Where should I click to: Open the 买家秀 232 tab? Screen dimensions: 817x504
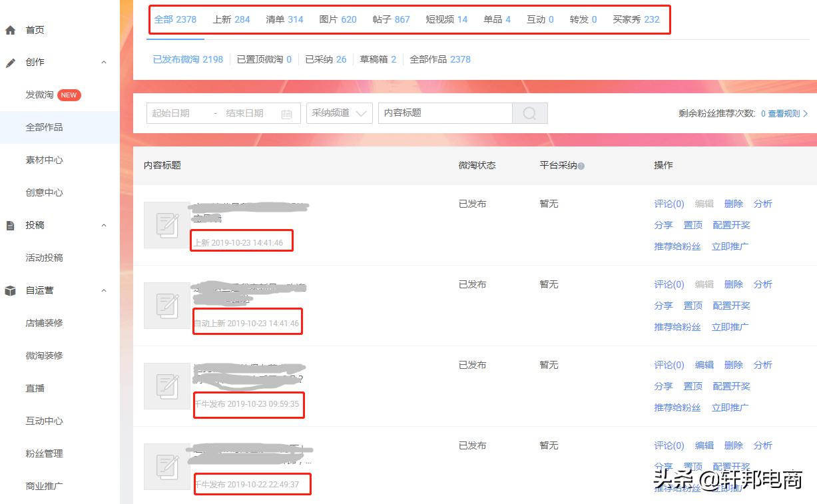tap(633, 19)
